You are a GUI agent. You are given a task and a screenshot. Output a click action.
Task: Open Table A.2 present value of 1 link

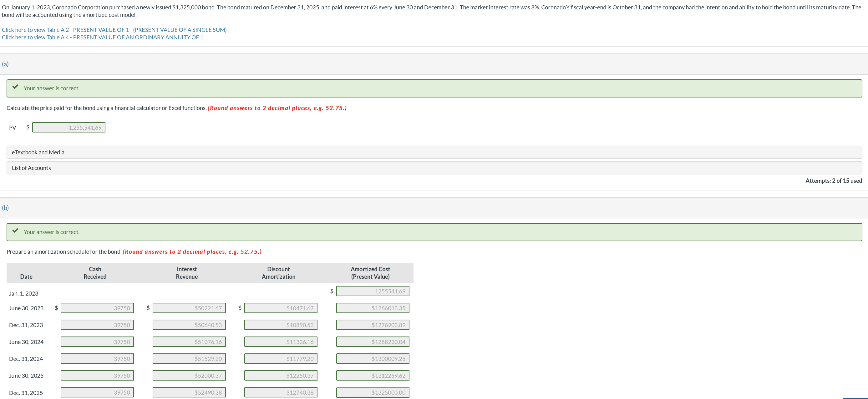(x=114, y=30)
